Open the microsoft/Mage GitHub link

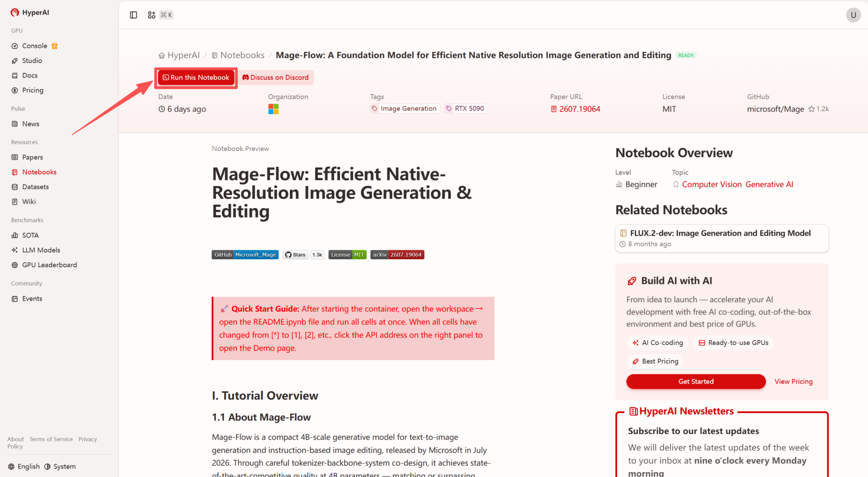[x=776, y=109]
